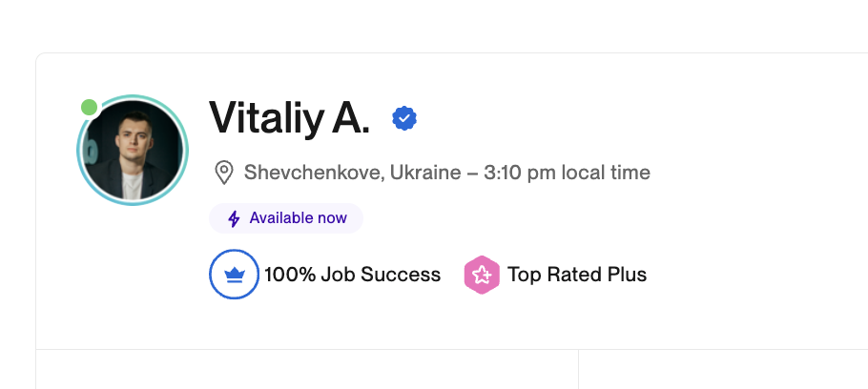Screen dimensions: 868x389
Task: Click the words local time
Action: (x=606, y=172)
